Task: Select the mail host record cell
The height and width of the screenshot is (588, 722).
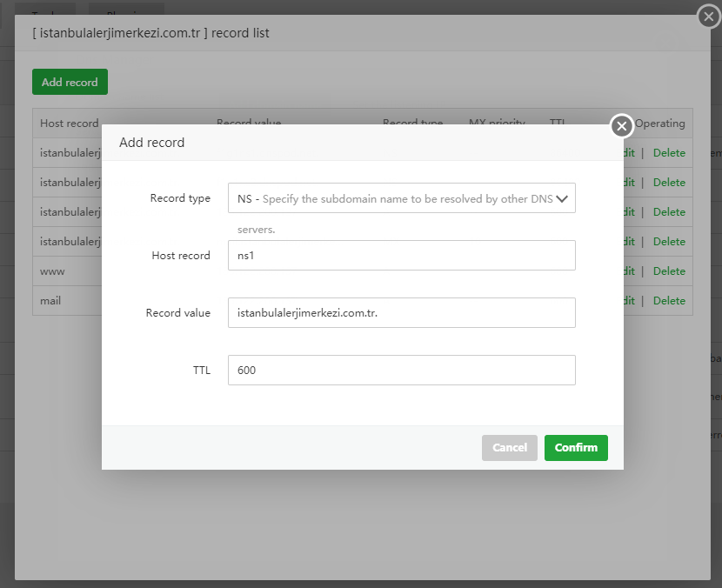Action: [51, 301]
